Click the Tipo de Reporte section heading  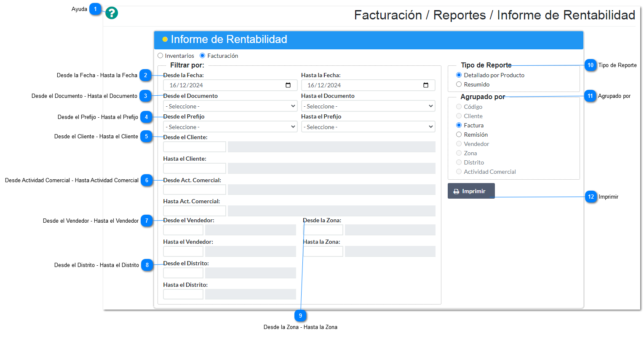point(486,65)
